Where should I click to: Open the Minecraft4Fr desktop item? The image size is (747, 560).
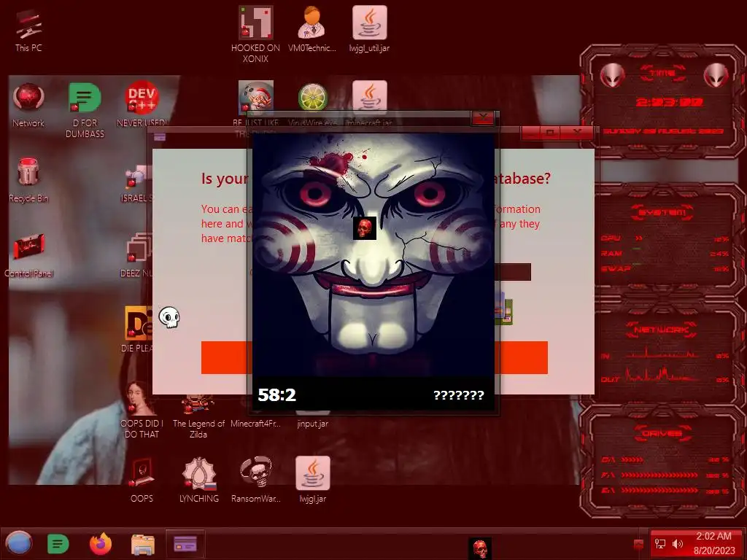point(255,424)
